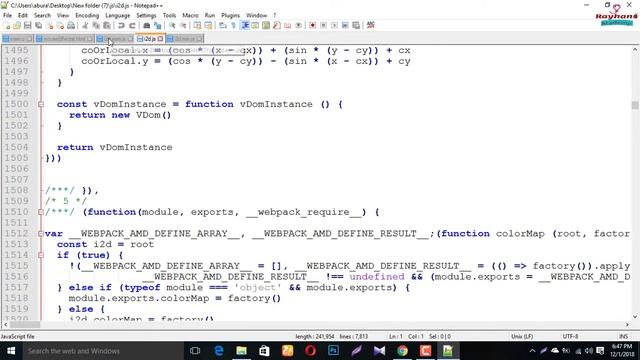Open the File menu
Viewport: 640px width, 360px height.
[7, 16]
